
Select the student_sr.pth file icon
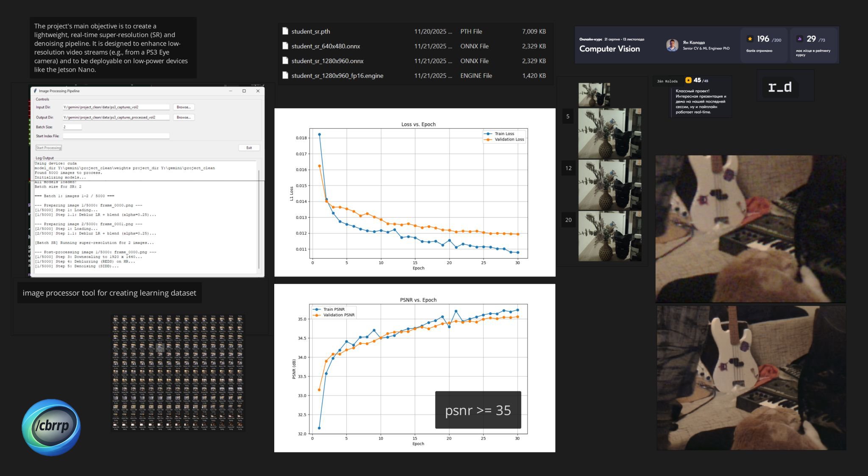pos(285,31)
